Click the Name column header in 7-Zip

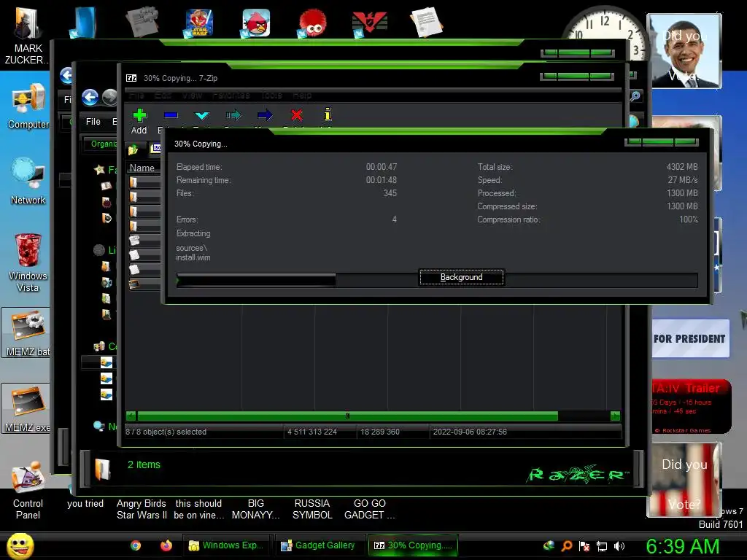pos(142,168)
